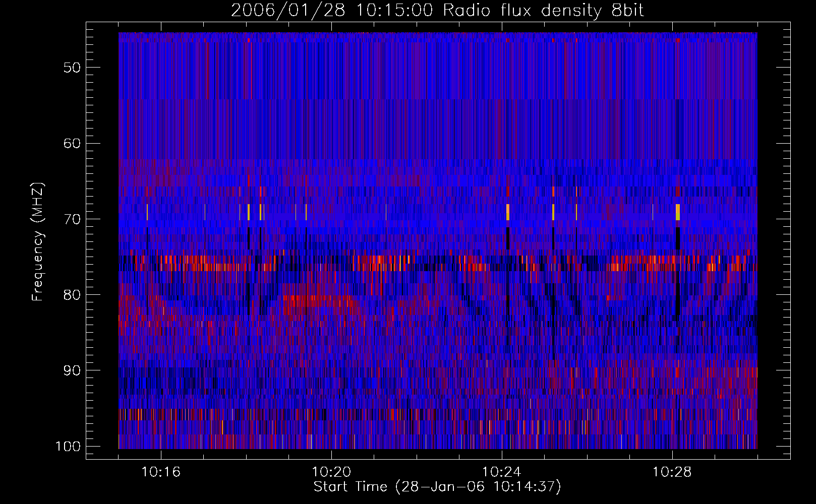
Task: Click the 10:28 time tick label
Action: pyautogui.click(x=672, y=472)
